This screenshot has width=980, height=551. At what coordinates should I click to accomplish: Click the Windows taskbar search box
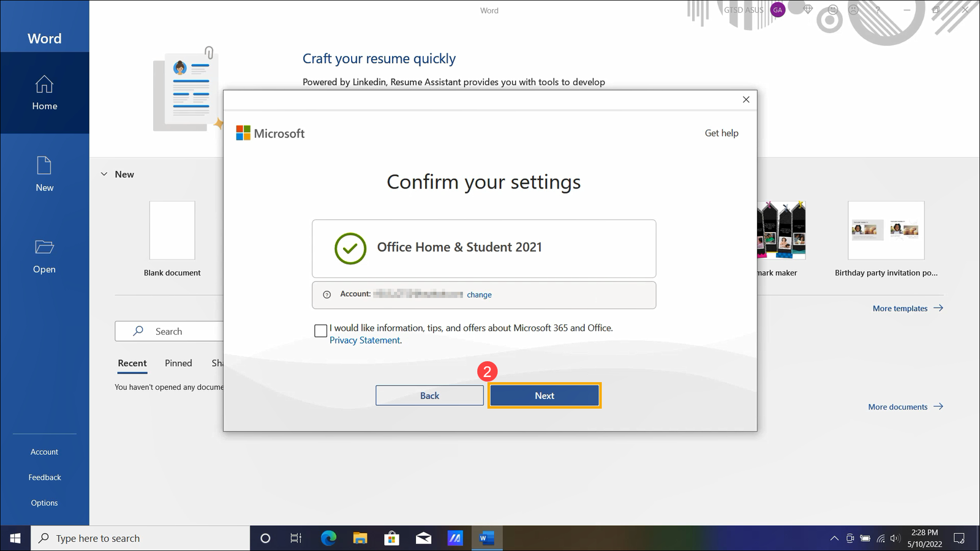coord(140,538)
